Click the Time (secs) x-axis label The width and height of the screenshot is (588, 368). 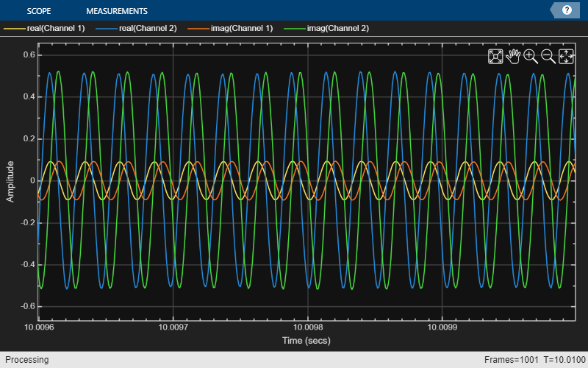306,340
